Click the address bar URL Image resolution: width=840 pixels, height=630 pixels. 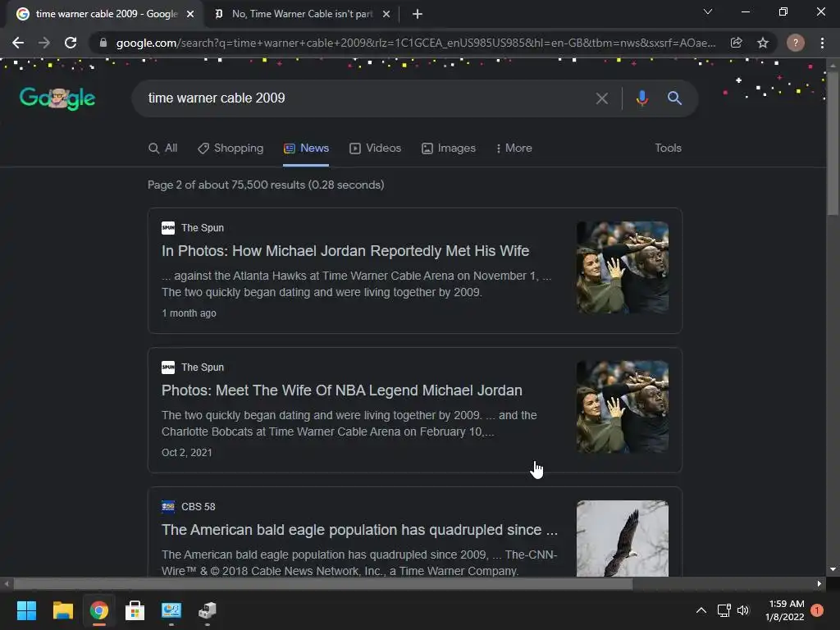(416, 43)
